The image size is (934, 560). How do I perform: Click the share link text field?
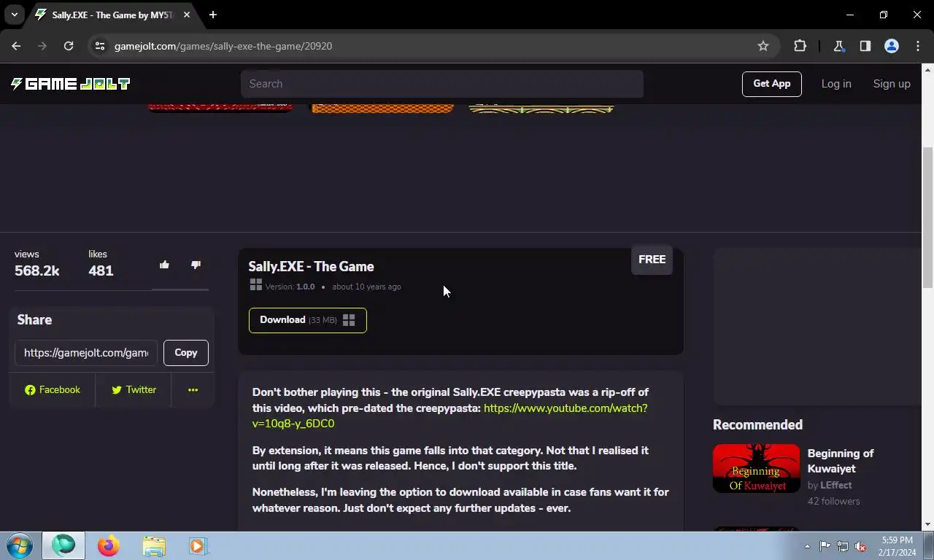[x=86, y=353]
